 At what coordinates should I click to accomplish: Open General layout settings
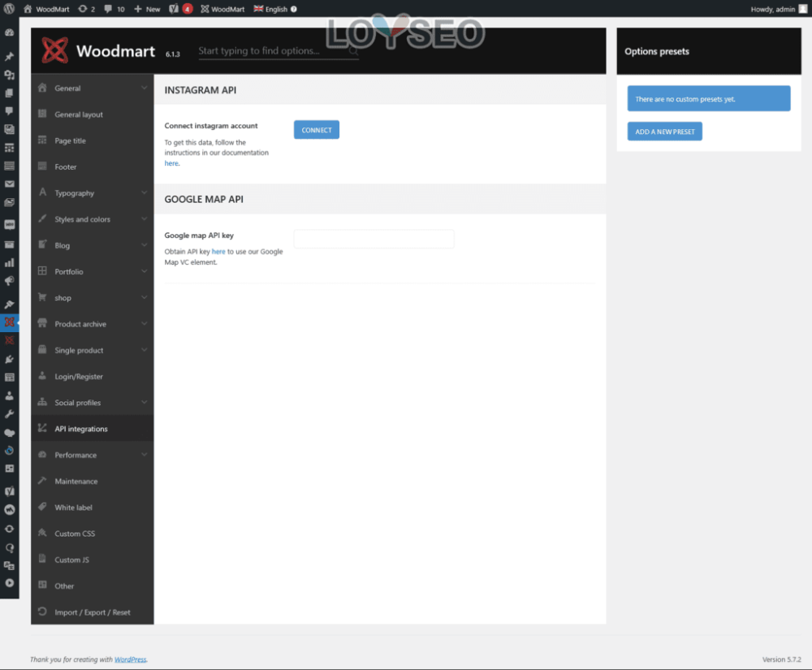pos(93,115)
